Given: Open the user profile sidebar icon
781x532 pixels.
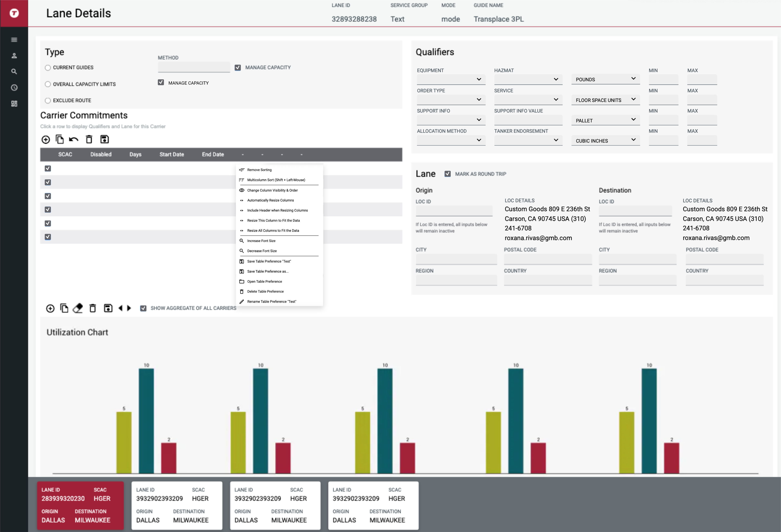Looking at the screenshot, I should (14, 56).
